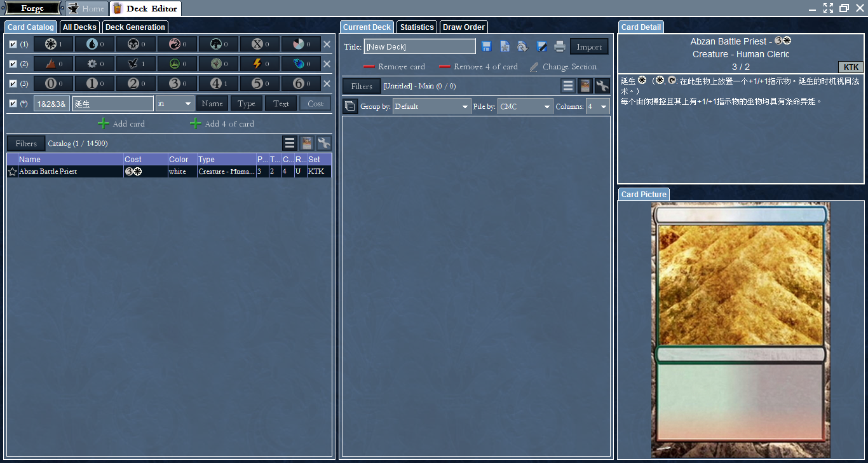
Task: Uncheck the filter row (1) checkbox
Action: 13,45
